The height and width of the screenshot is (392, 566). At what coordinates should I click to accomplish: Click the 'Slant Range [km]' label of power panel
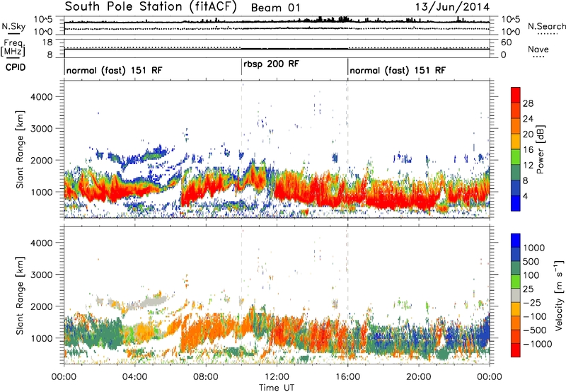pyautogui.click(x=20, y=150)
